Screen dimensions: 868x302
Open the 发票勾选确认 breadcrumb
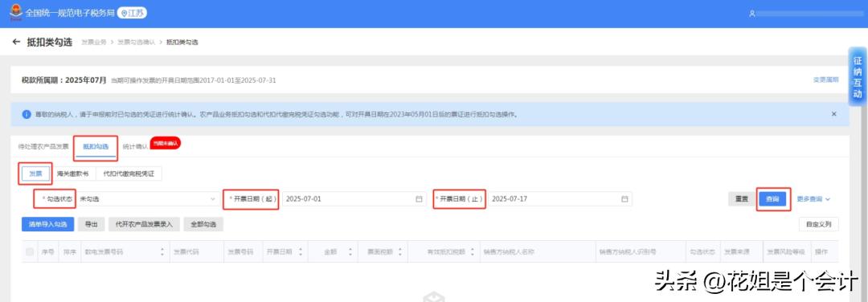136,42
